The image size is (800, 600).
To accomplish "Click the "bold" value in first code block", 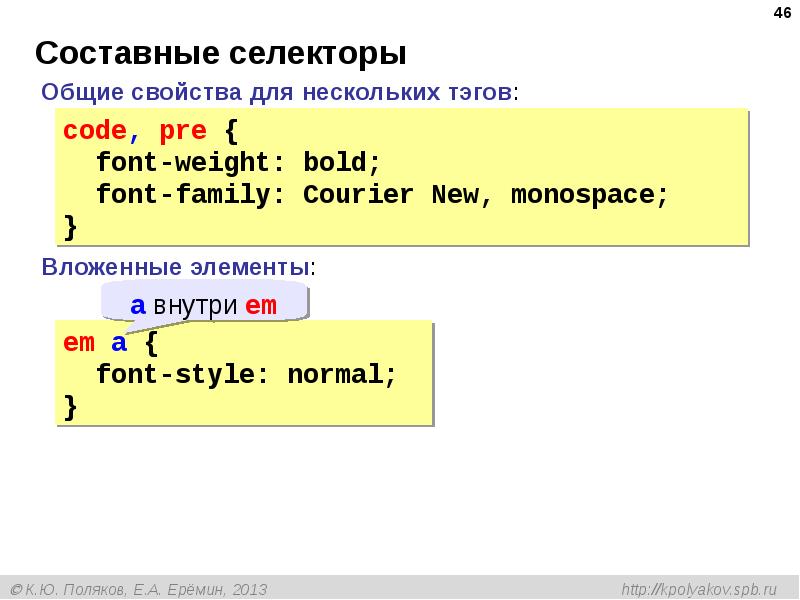I will tap(335, 163).
